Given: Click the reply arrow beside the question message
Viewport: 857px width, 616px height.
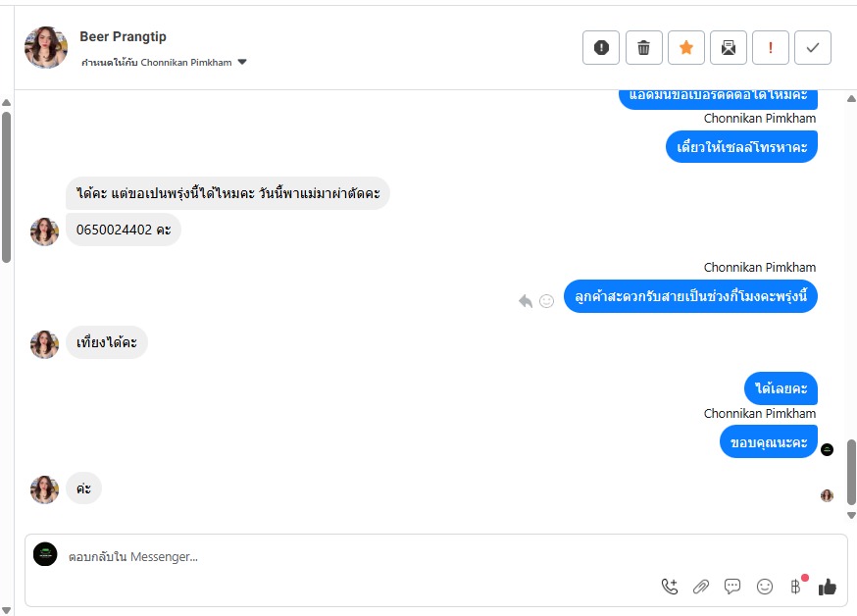Looking at the screenshot, I should [x=526, y=301].
